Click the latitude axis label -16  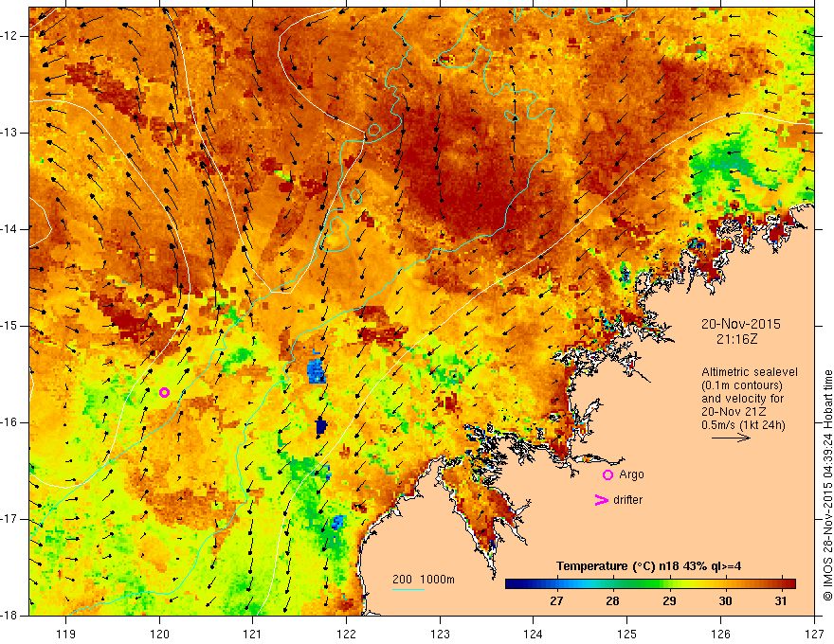pos(9,422)
